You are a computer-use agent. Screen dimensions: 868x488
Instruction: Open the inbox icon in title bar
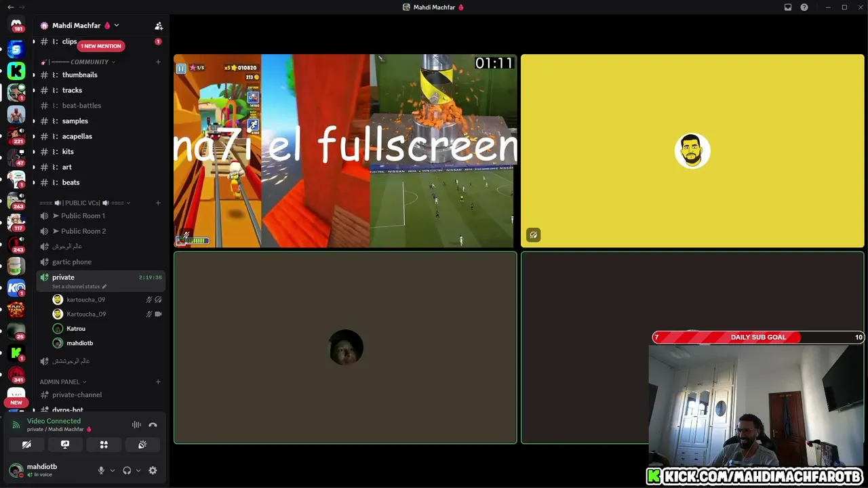tap(788, 7)
